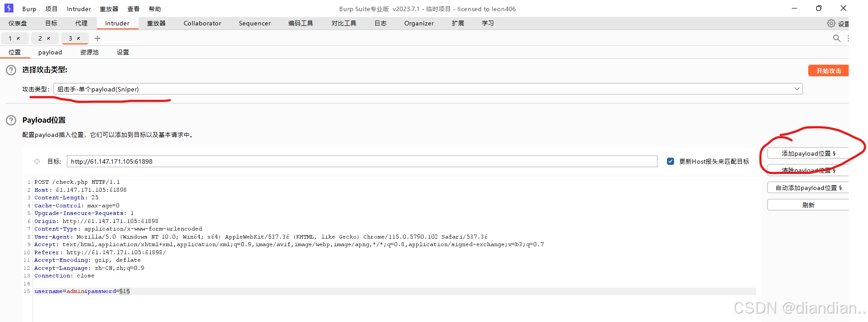Click 添加payload位置 § button
The height and width of the screenshot is (322, 868).
[808, 153]
